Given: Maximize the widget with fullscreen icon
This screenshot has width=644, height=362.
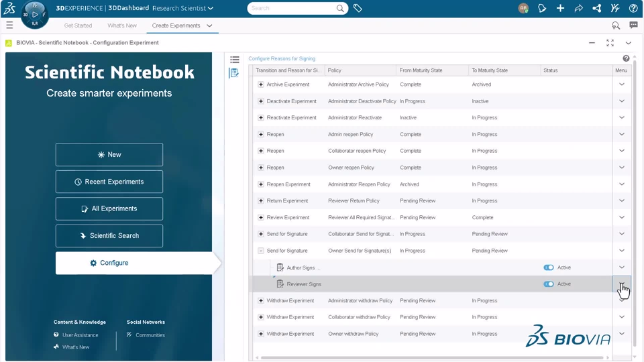Looking at the screenshot, I should (610, 43).
